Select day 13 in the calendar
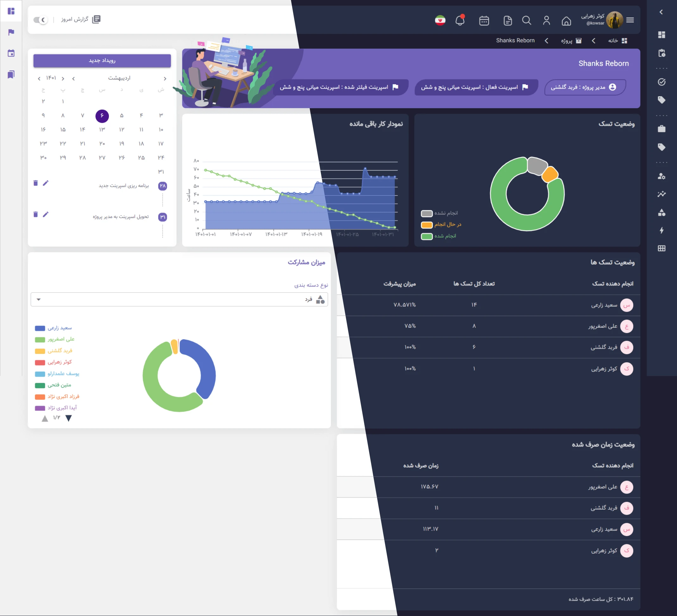The width and height of the screenshot is (677, 616). tap(102, 130)
